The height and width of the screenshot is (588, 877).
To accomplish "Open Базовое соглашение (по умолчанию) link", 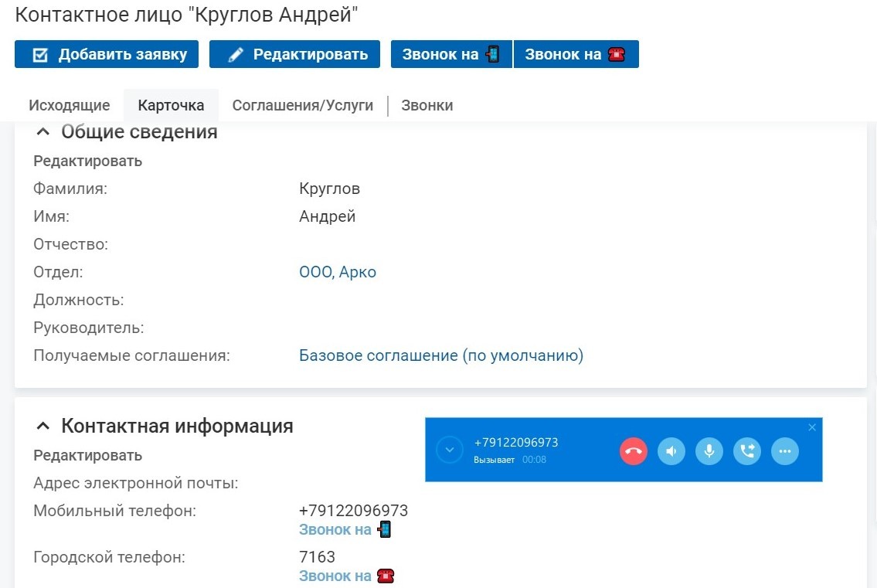I will point(440,355).
